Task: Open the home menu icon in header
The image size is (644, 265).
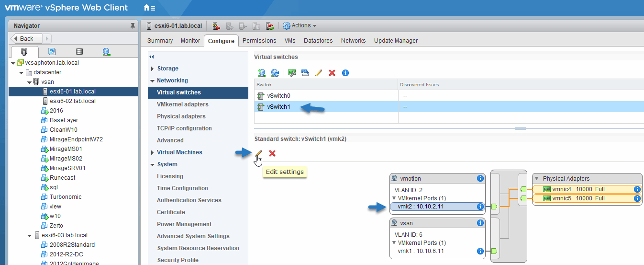Action: (x=149, y=8)
